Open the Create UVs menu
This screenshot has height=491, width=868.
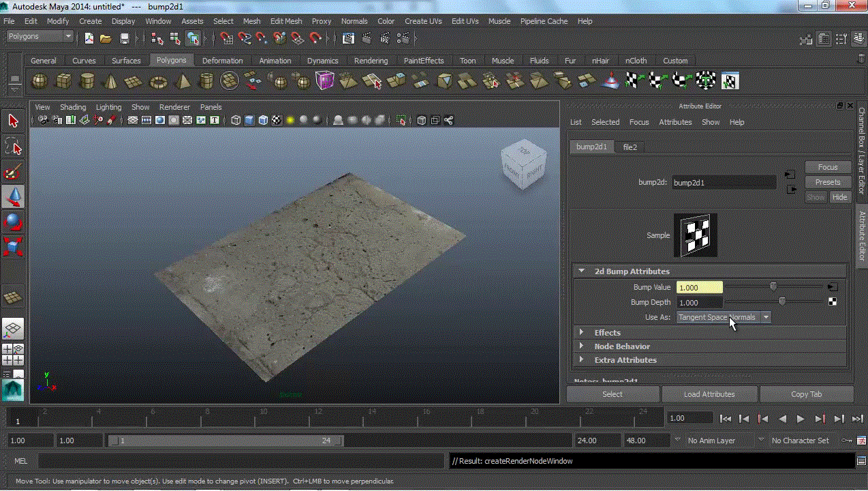pyautogui.click(x=423, y=21)
